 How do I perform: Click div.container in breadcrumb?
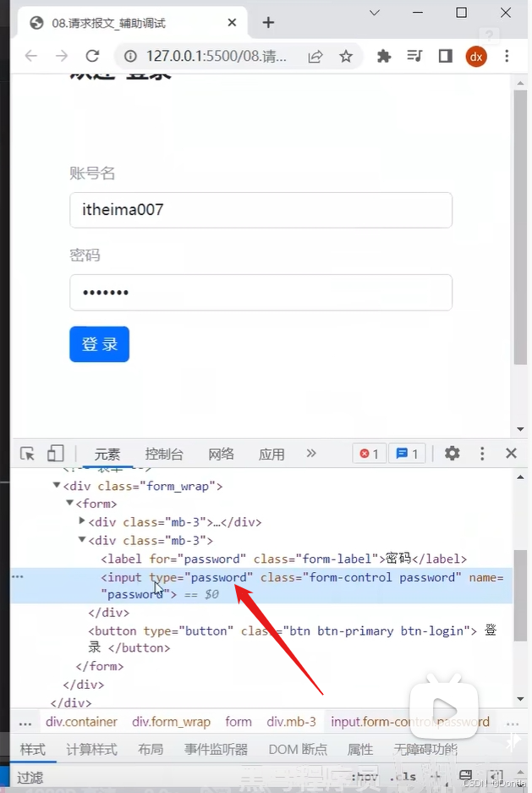click(x=81, y=722)
